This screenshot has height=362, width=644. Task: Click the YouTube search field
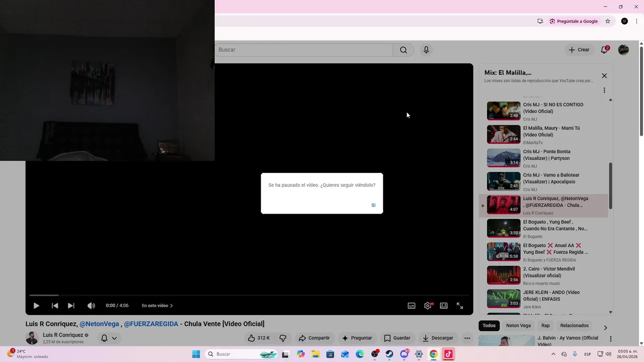point(304,50)
